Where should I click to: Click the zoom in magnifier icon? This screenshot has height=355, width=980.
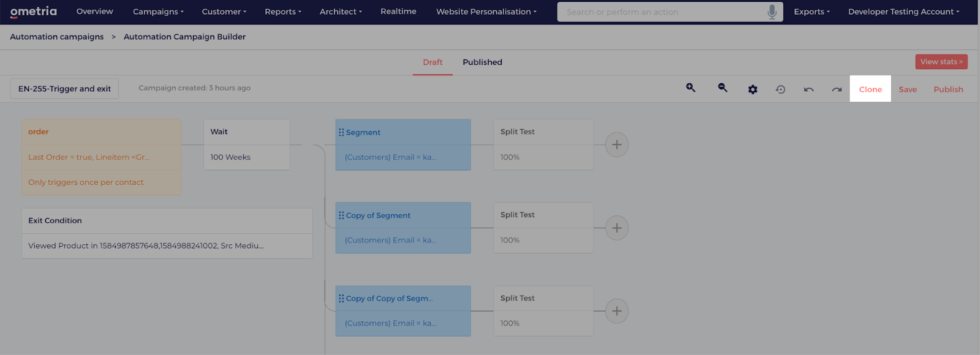coord(690,88)
